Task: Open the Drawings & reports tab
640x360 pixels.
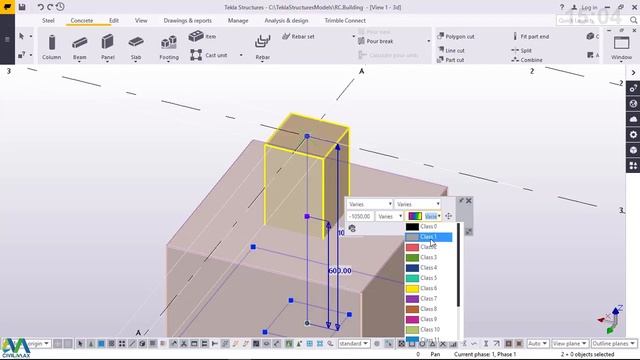Action: pyautogui.click(x=188, y=20)
